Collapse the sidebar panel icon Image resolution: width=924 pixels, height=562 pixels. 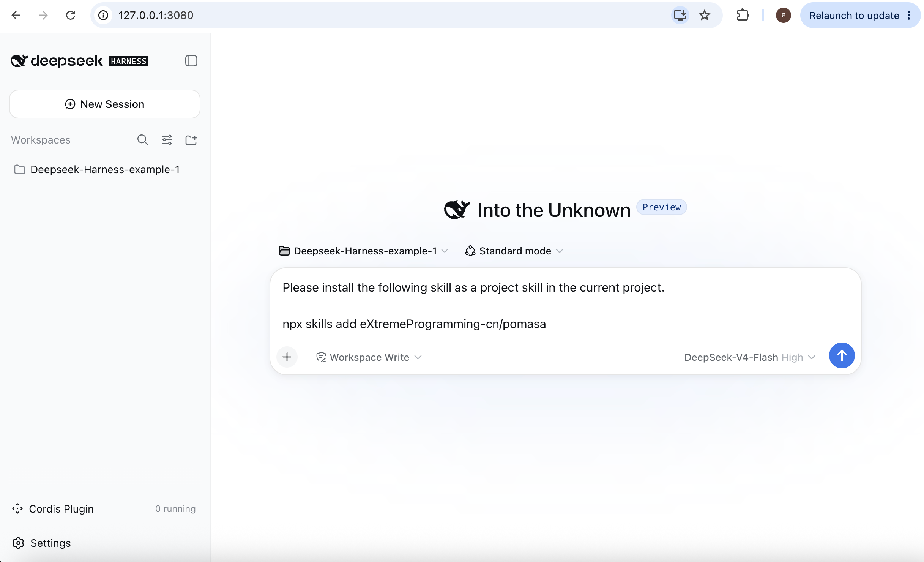click(x=191, y=61)
